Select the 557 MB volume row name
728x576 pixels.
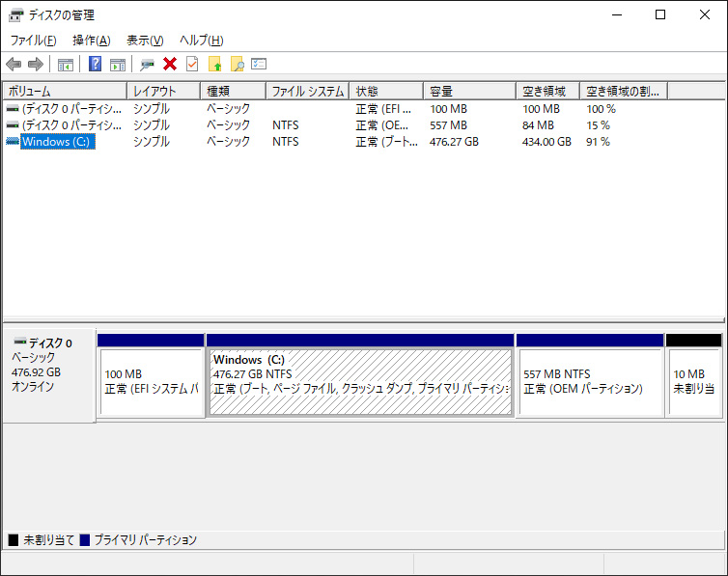tap(72, 125)
